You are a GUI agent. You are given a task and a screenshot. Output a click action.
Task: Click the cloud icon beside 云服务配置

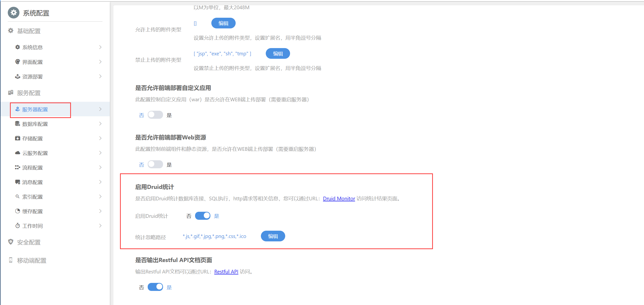(17, 153)
